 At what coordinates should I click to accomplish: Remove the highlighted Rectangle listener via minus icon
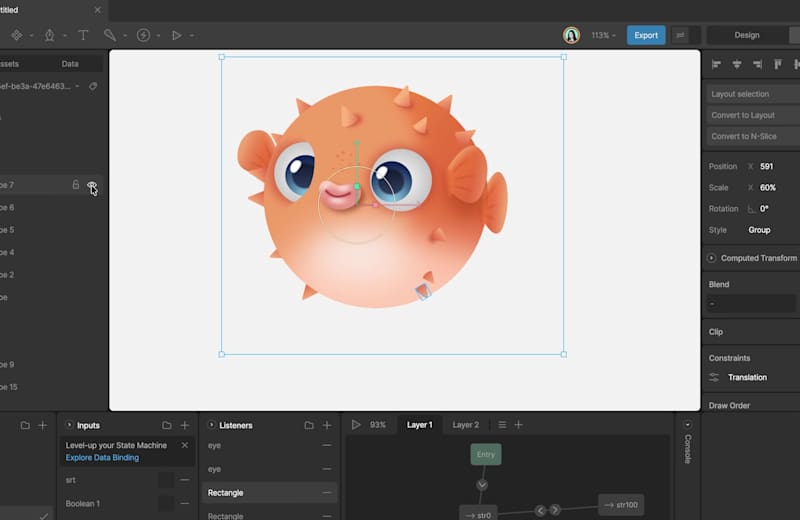tap(327, 492)
